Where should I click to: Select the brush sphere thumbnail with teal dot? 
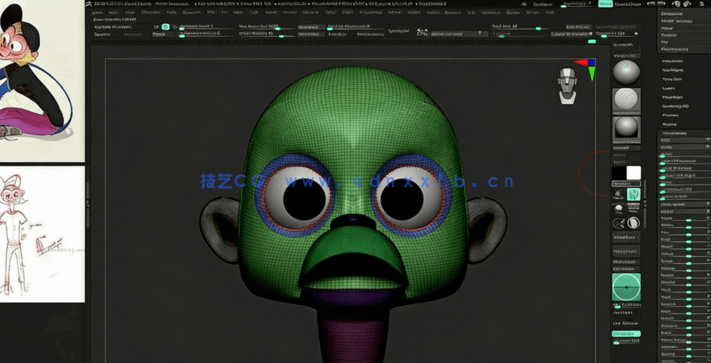coord(626,73)
